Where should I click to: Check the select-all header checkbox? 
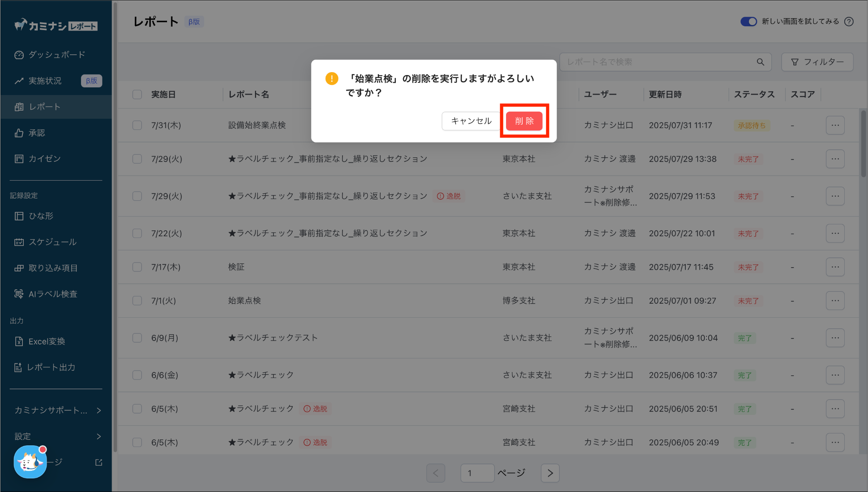pos(137,94)
